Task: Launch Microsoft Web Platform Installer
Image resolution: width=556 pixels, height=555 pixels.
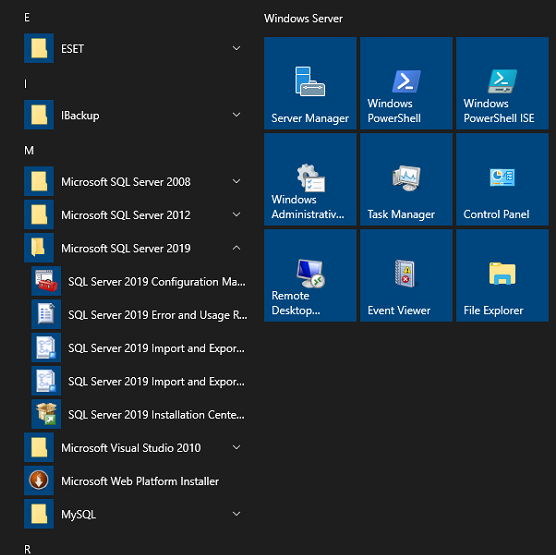Action: (x=136, y=481)
